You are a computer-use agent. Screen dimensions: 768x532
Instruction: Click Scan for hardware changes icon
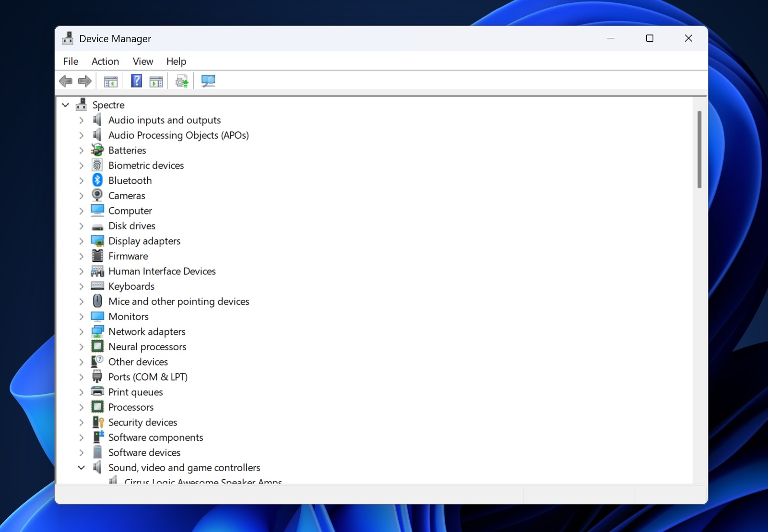[x=208, y=81]
